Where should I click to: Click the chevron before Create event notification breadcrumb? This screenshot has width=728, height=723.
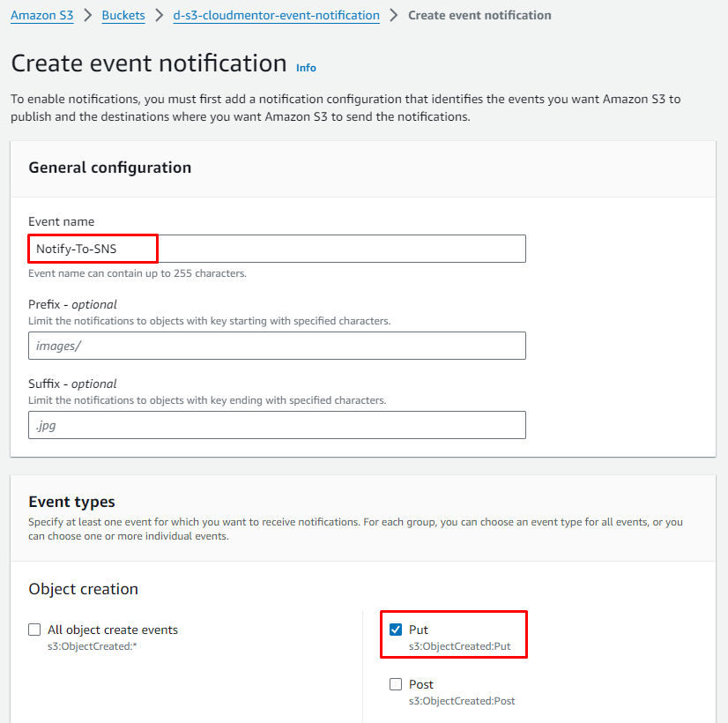tap(394, 16)
